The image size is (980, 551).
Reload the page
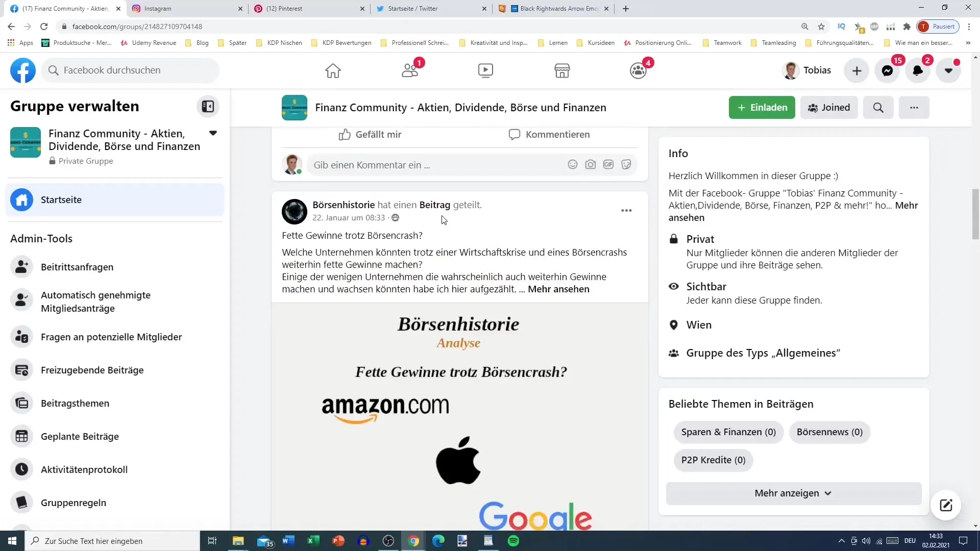tap(44, 27)
